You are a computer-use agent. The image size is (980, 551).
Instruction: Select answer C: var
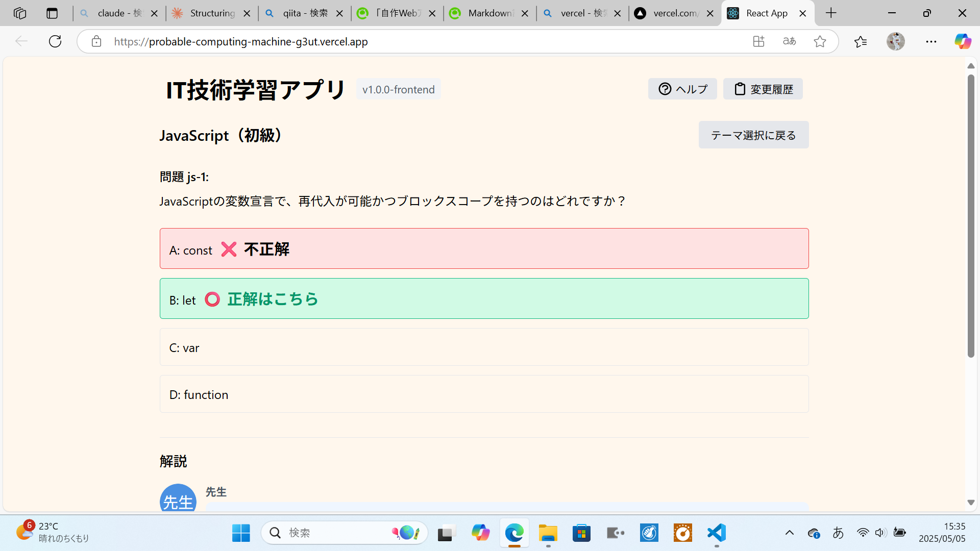484,347
